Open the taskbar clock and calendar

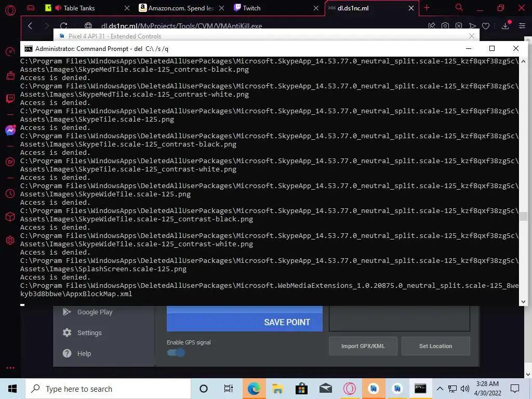click(487, 389)
